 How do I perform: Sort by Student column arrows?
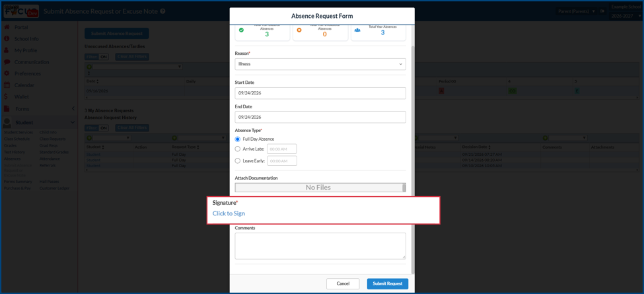coord(103,147)
